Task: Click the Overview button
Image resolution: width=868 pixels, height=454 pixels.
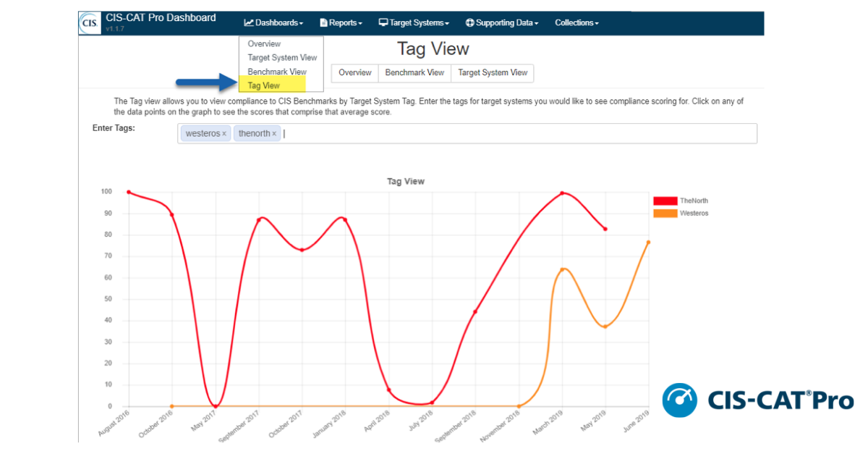Action: [x=354, y=73]
